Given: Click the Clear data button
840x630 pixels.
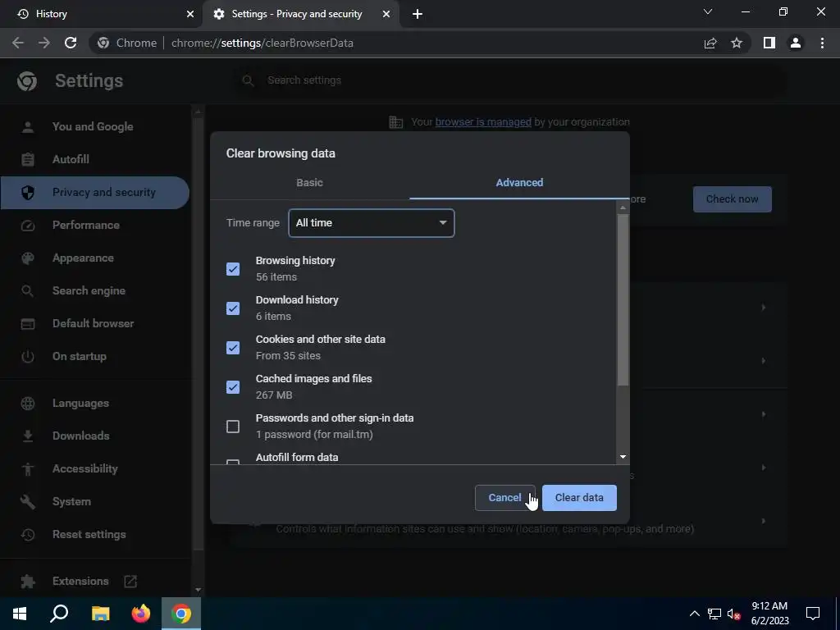Looking at the screenshot, I should point(579,498).
